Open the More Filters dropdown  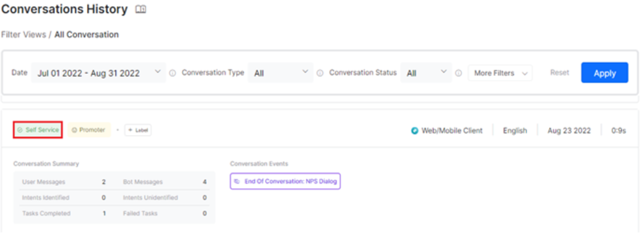(x=501, y=73)
